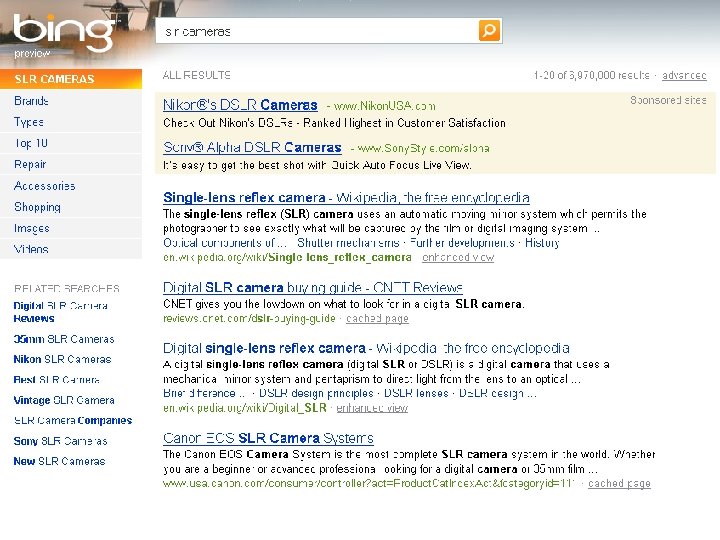This screenshot has width=720, height=540.
Task: Open Sony Alpha DSLR Cameras sponsored link
Action: (x=252, y=147)
